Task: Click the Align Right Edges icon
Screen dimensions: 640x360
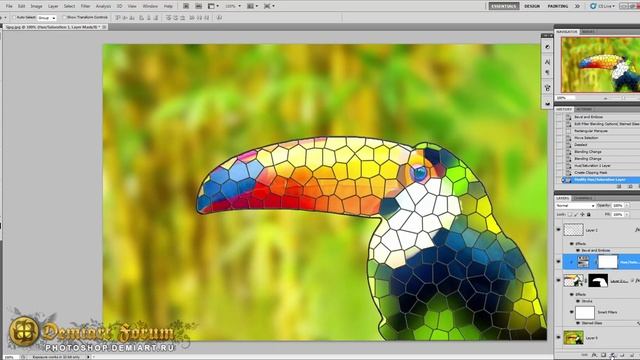Action: (156, 18)
